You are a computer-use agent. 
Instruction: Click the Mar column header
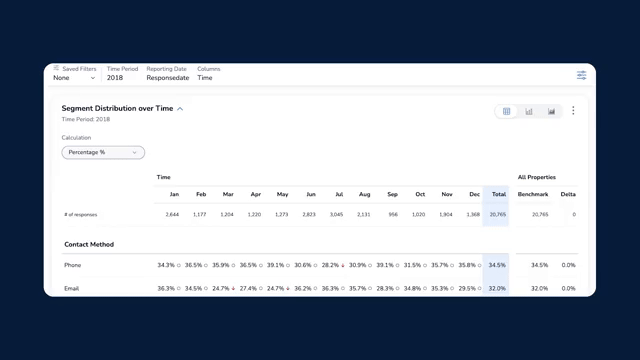pyautogui.click(x=228, y=194)
